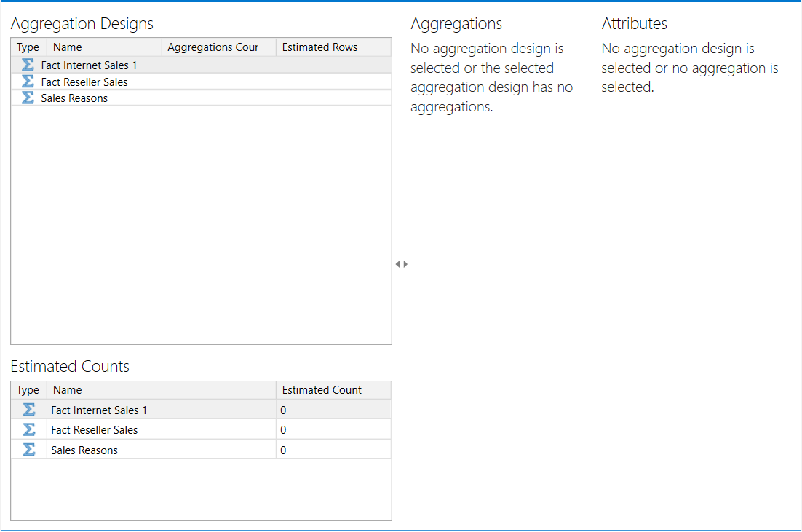Viewport: 802px width, 532px height.
Task: Click the Fact Reseller Sales sigma icon in Estimated Counts
Action: (x=28, y=429)
